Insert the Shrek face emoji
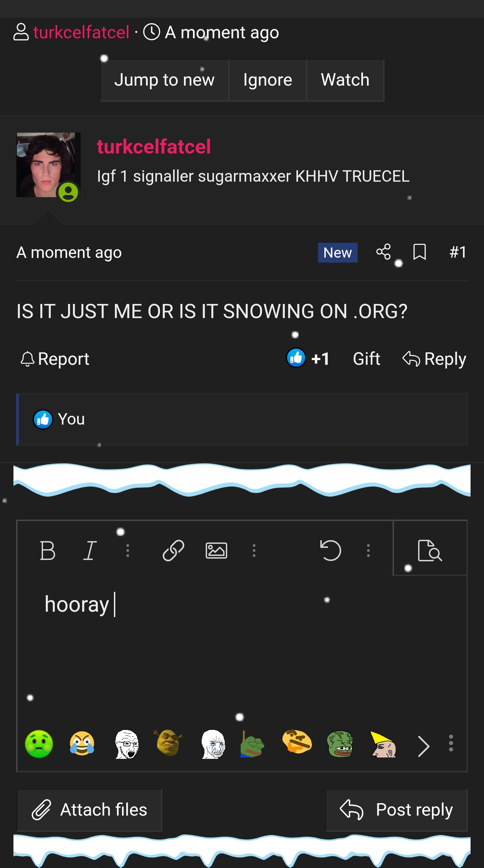484x868 pixels. [x=168, y=744]
